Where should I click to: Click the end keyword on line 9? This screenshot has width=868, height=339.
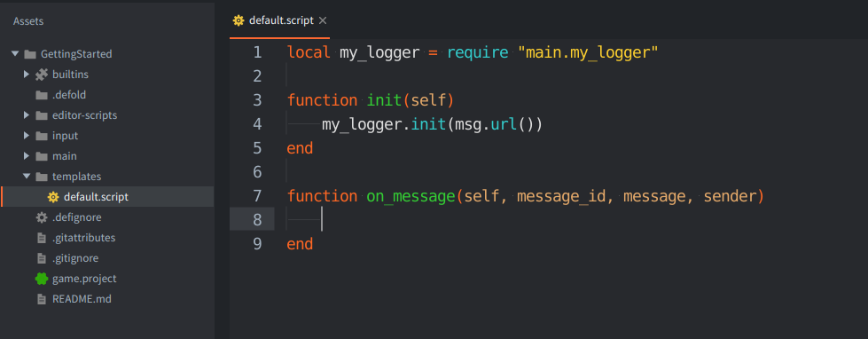(x=300, y=244)
